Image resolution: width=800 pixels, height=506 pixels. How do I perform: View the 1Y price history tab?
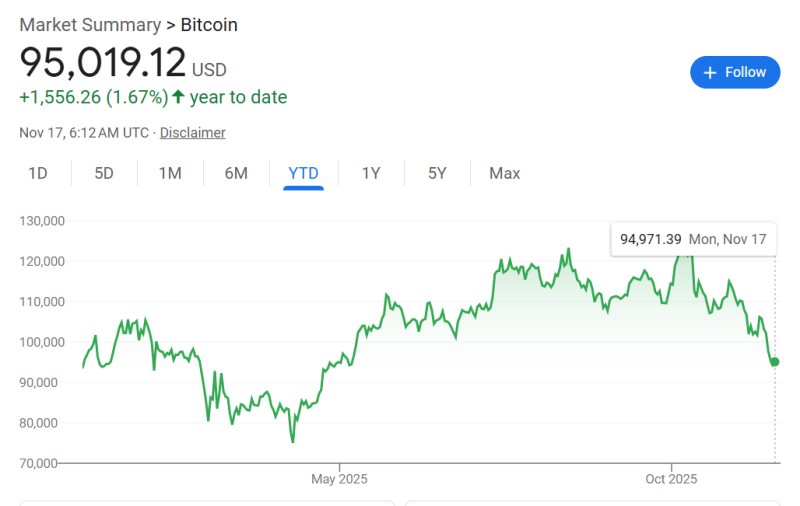click(x=371, y=173)
